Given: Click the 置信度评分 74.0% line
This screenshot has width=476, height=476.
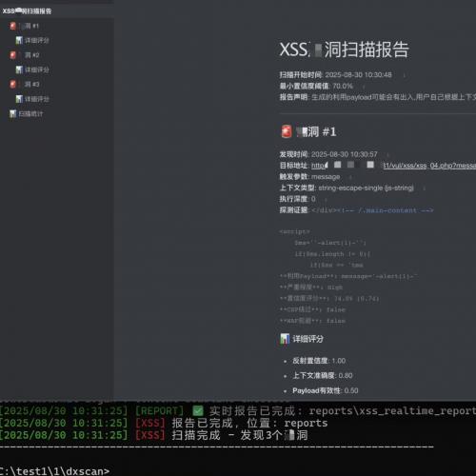Looking at the screenshot, I should point(329,298).
